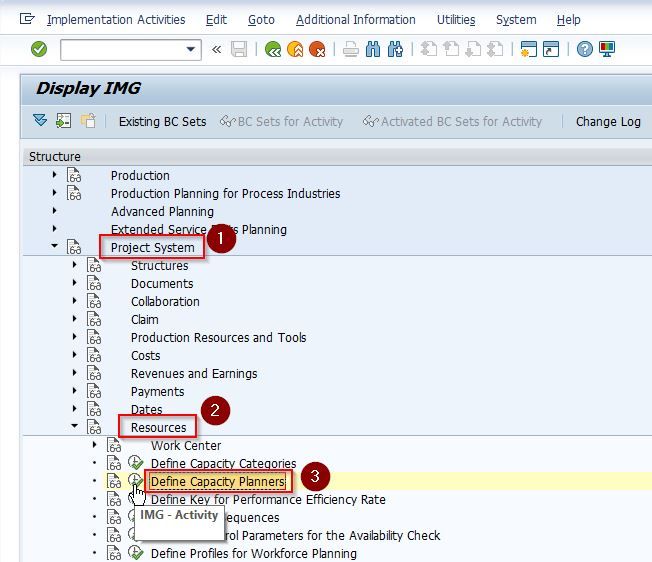This screenshot has height=562, width=652.
Task: Select Production Resources and Tools tree item
Action: tap(218, 338)
